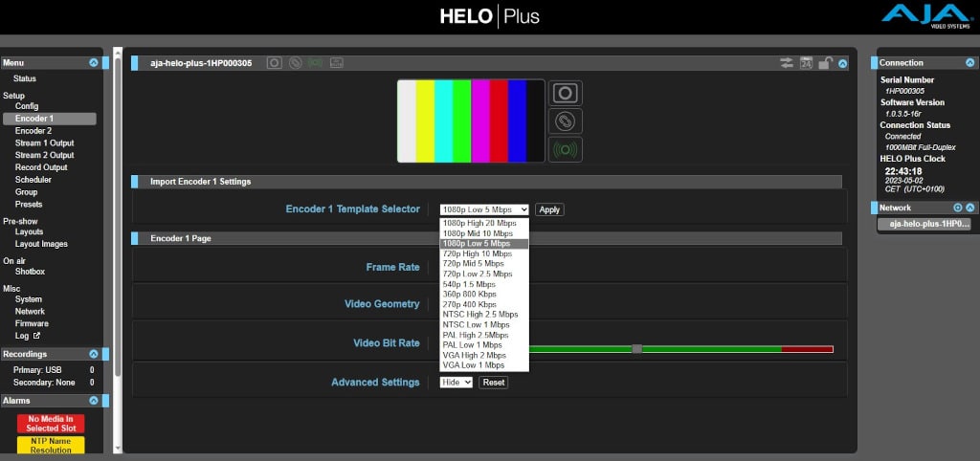980x461 pixels.
Task: Click the calendar scheduler icon in header
Action: [806, 64]
